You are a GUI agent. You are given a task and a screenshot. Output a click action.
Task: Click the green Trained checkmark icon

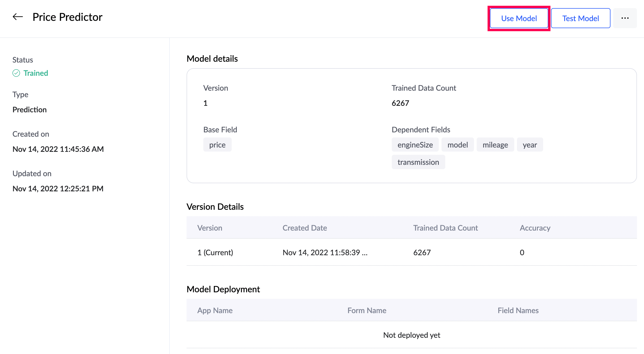click(x=16, y=73)
